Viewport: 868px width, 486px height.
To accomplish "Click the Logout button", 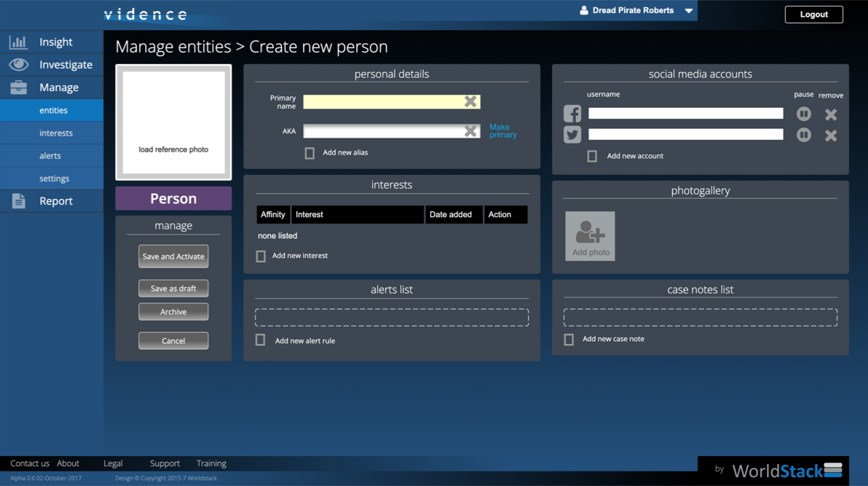I will pyautogui.click(x=813, y=15).
